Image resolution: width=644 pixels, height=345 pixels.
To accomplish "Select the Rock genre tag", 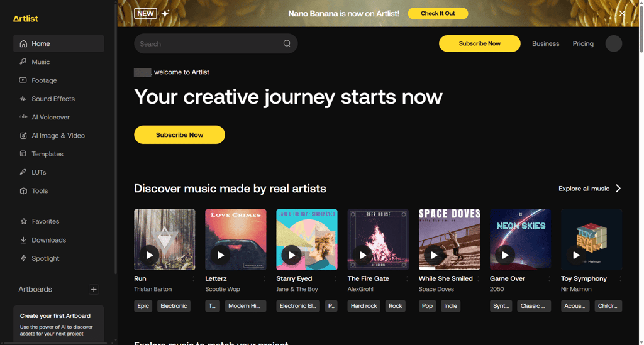I will (x=395, y=306).
